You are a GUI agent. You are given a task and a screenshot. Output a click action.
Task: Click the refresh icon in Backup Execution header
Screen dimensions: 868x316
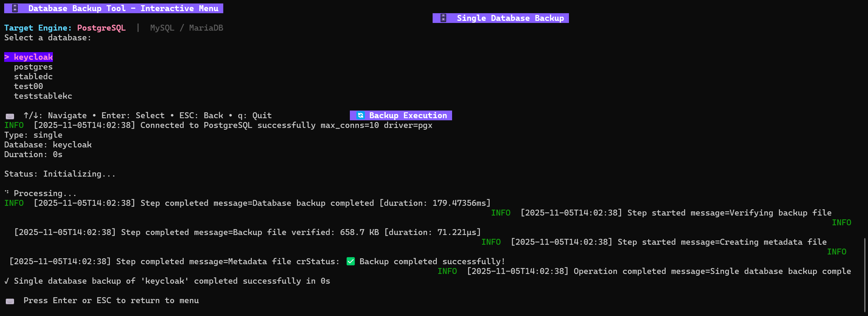coord(361,115)
